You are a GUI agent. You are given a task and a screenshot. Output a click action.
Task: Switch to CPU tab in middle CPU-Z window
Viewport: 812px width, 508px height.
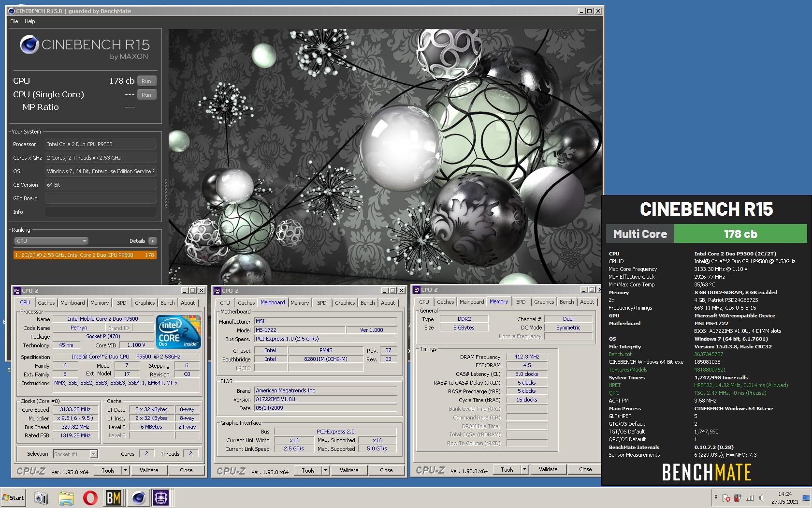point(225,303)
